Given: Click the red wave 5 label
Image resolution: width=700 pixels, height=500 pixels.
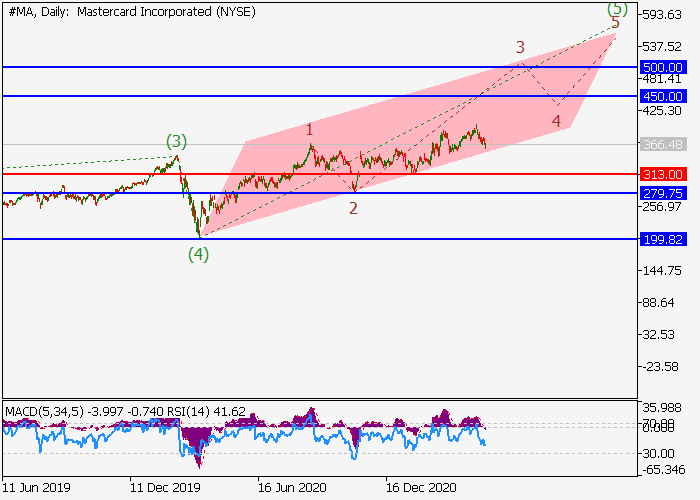Looking at the screenshot, I should 616,22.
